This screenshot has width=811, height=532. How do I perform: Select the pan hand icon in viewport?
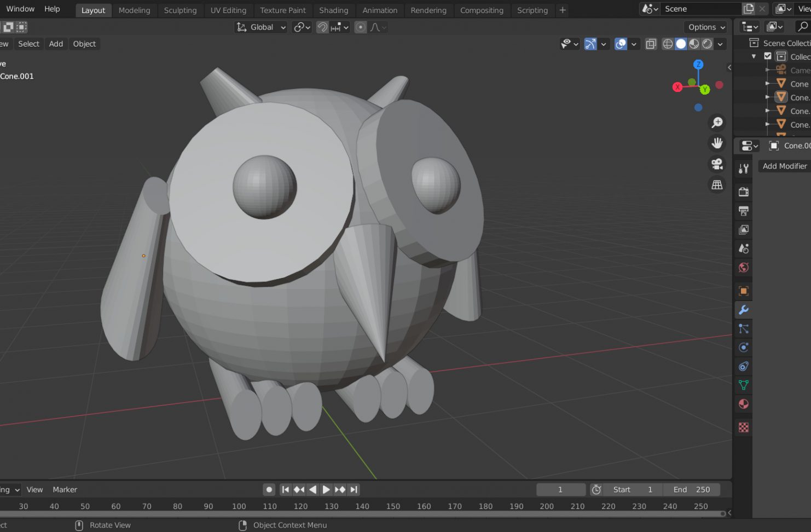[717, 143]
